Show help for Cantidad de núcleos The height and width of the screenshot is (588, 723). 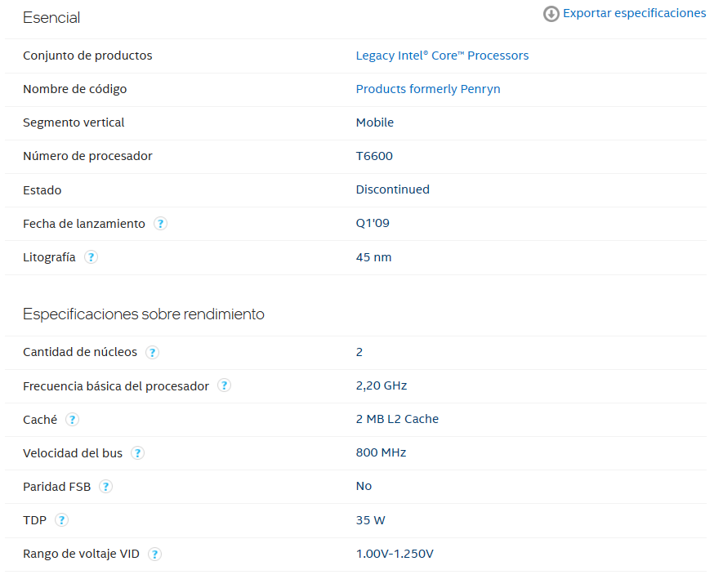click(153, 353)
